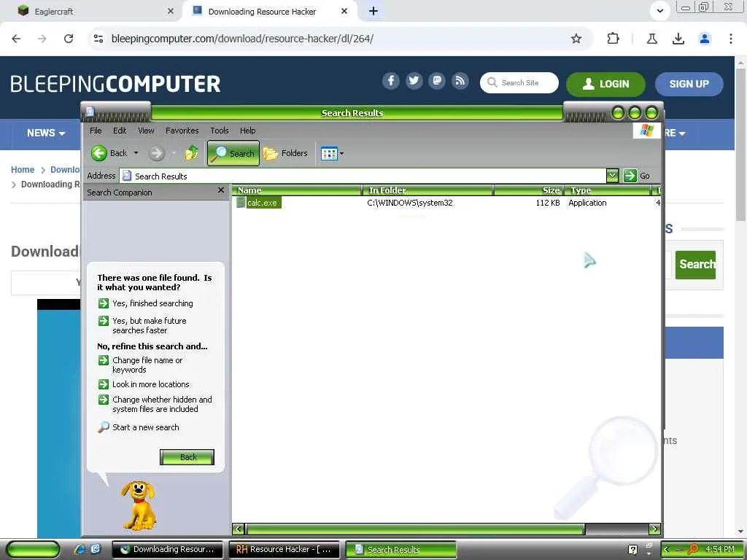Go back in Chrome browser
Image resolution: width=747 pixels, height=560 pixels.
[x=16, y=39]
